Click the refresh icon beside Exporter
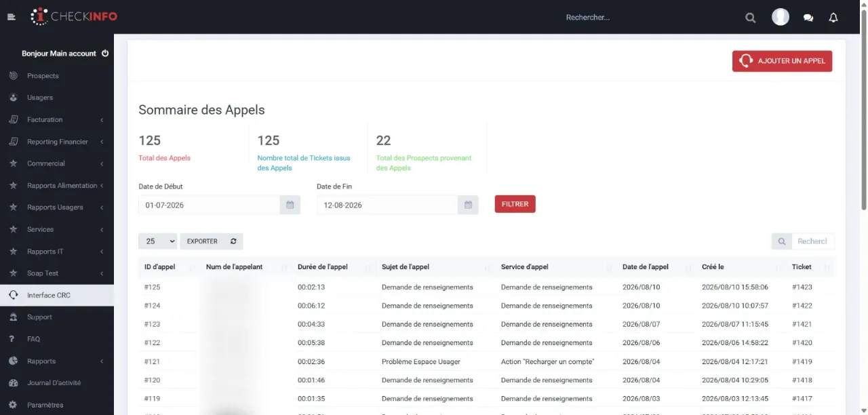868x415 pixels. (233, 241)
